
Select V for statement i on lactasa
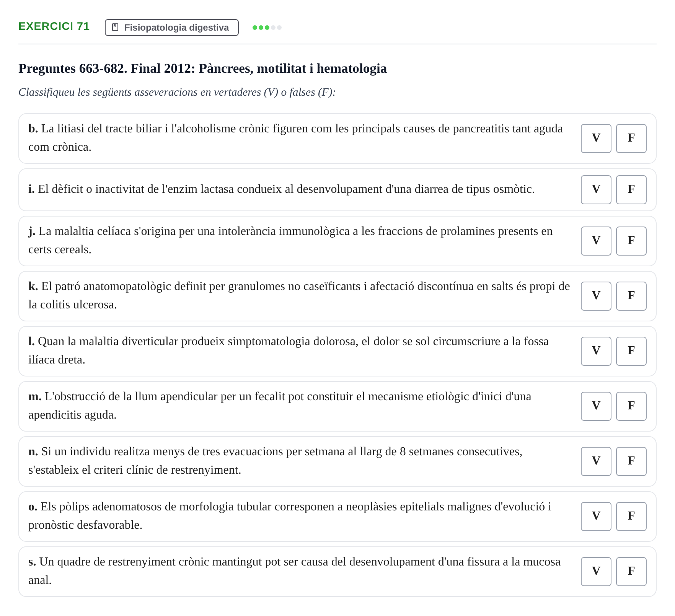[x=596, y=190]
